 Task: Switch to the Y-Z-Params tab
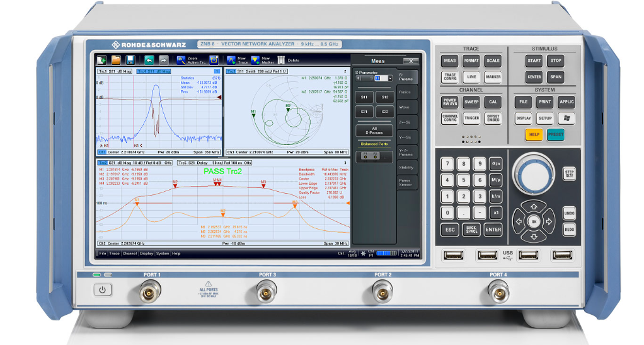406,153
